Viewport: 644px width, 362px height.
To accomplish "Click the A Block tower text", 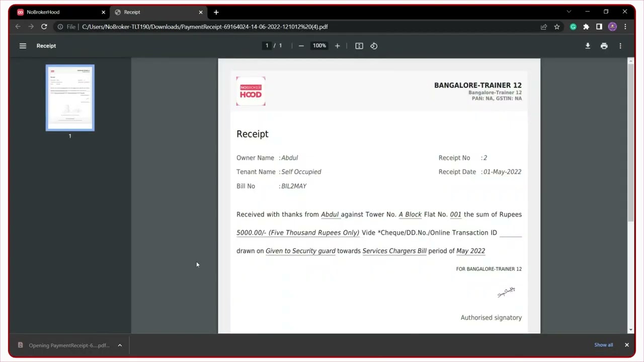I will pyautogui.click(x=410, y=215).
